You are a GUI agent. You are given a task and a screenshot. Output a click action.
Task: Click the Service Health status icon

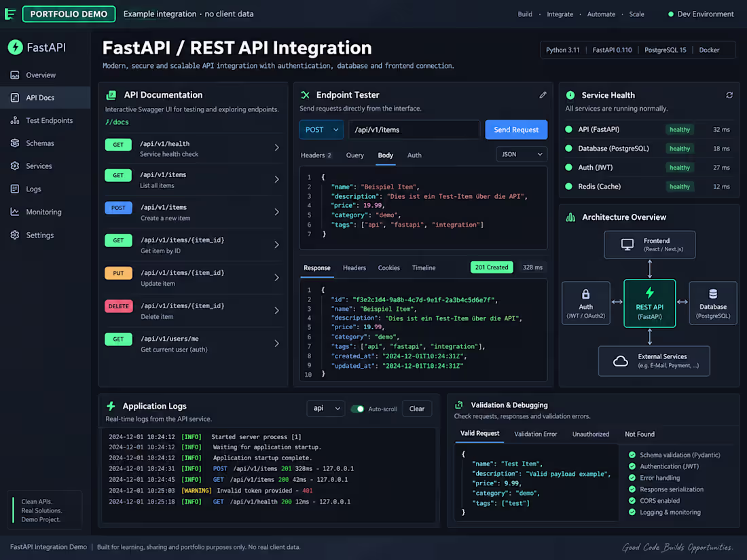click(570, 95)
